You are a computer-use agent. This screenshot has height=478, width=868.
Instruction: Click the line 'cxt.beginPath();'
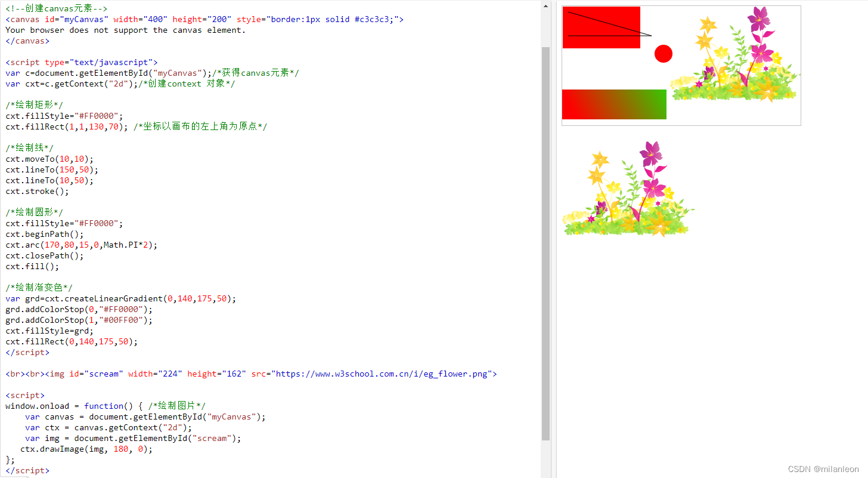coord(45,234)
